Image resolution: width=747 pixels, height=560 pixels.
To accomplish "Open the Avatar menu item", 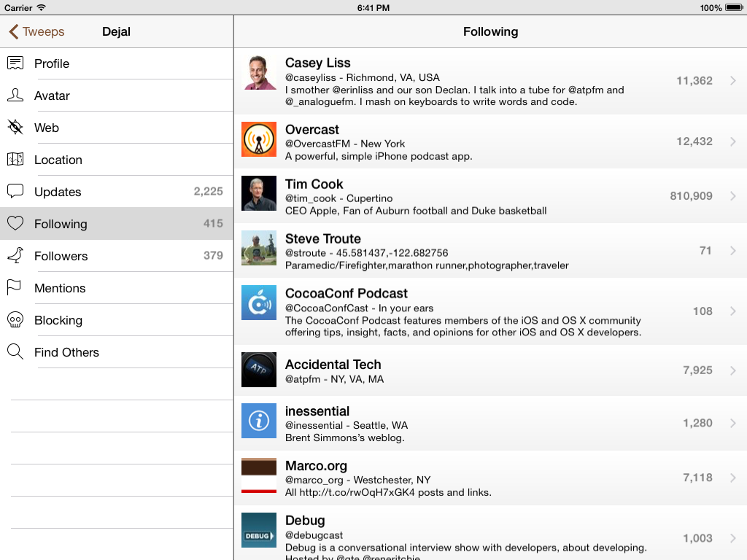I will click(x=117, y=96).
